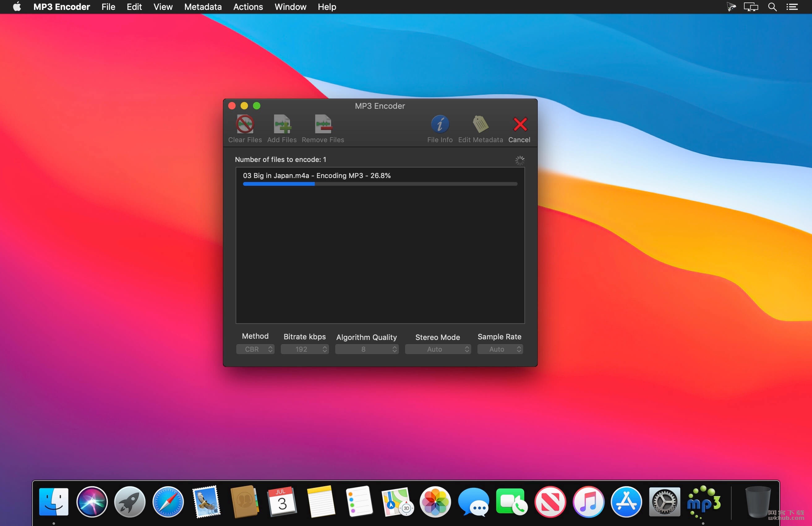Open Photos app in the Dock
The width and height of the screenshot is (812, 526).
[435, 502]
